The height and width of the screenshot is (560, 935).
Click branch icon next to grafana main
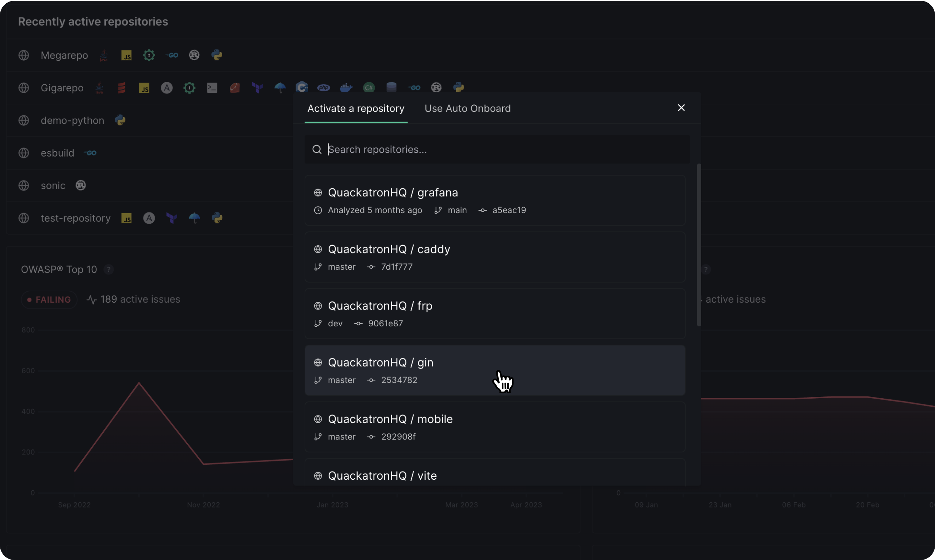[438, 210]
